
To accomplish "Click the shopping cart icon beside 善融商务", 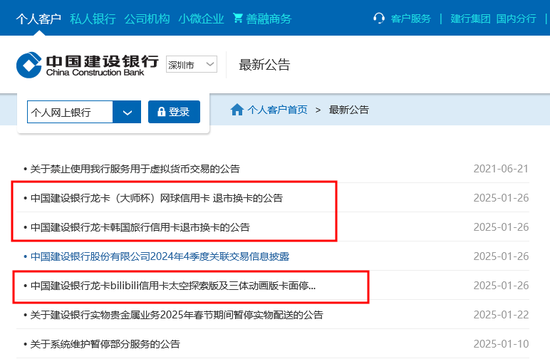I will [x=237, y=18].
